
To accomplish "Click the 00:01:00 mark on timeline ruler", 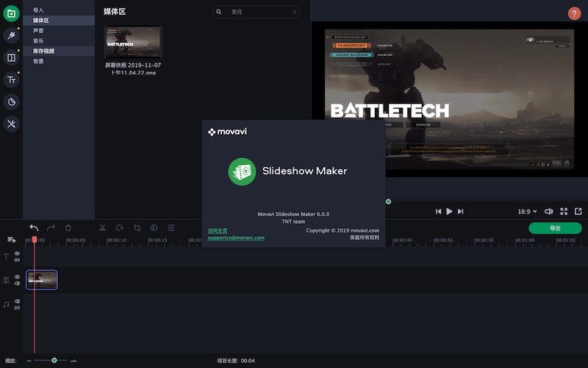I will [x=525, y=240].
